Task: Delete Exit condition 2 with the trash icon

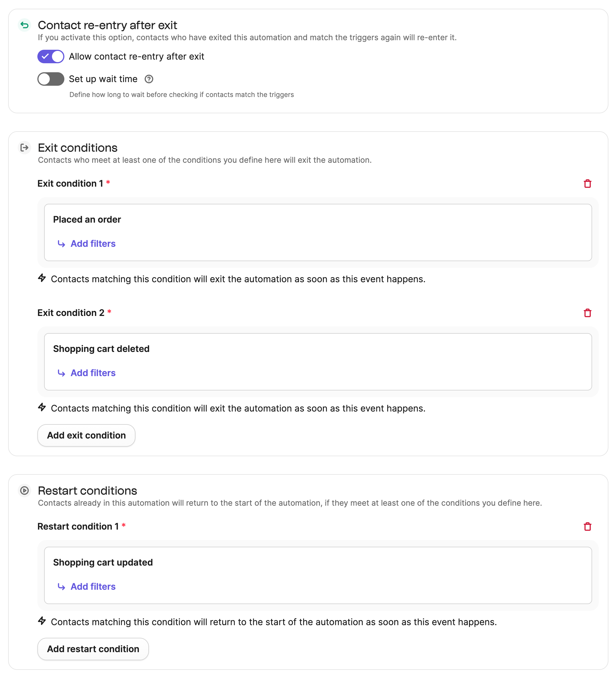Action: pos(588,313)
